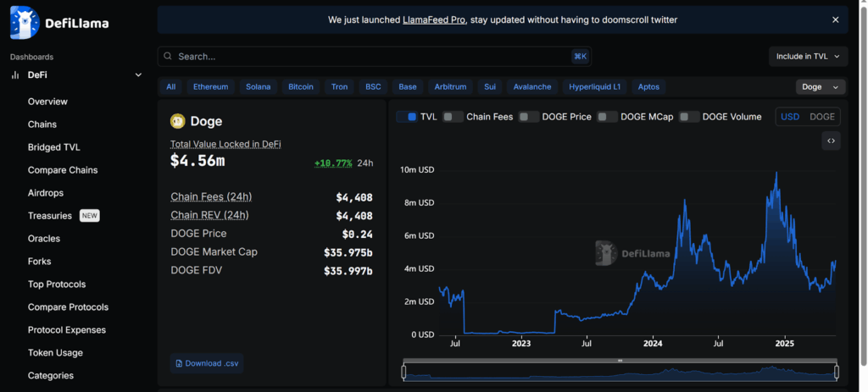Select the Base chain tab
Viewport: 868px width, 392px height.
pos(408,87)
